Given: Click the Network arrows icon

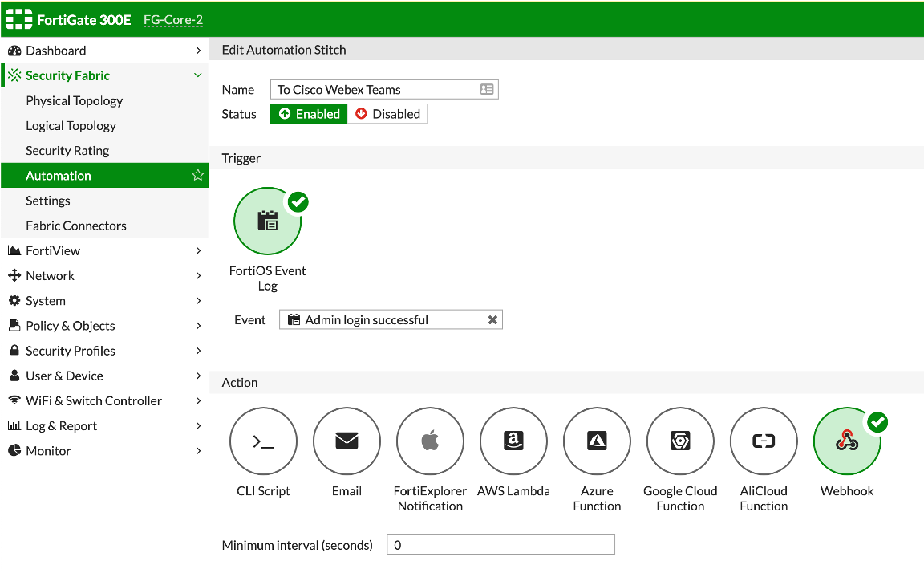Looking at the screenshot, I should [14, 275].
